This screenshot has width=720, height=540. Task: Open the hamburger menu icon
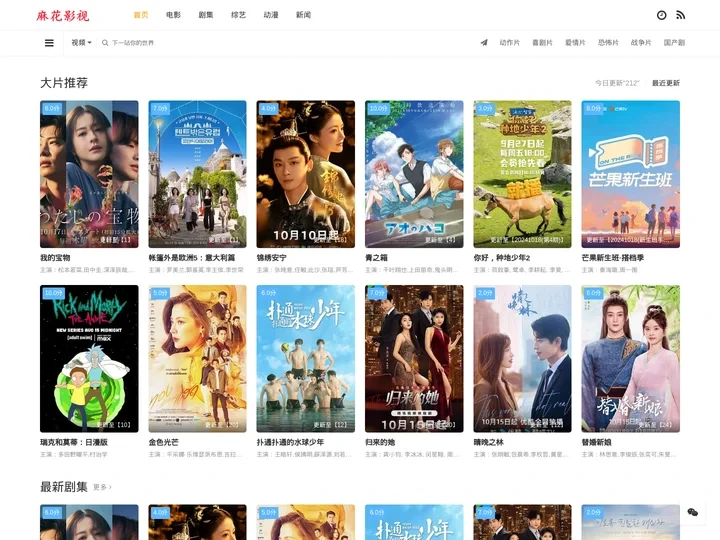coord(49,43)
